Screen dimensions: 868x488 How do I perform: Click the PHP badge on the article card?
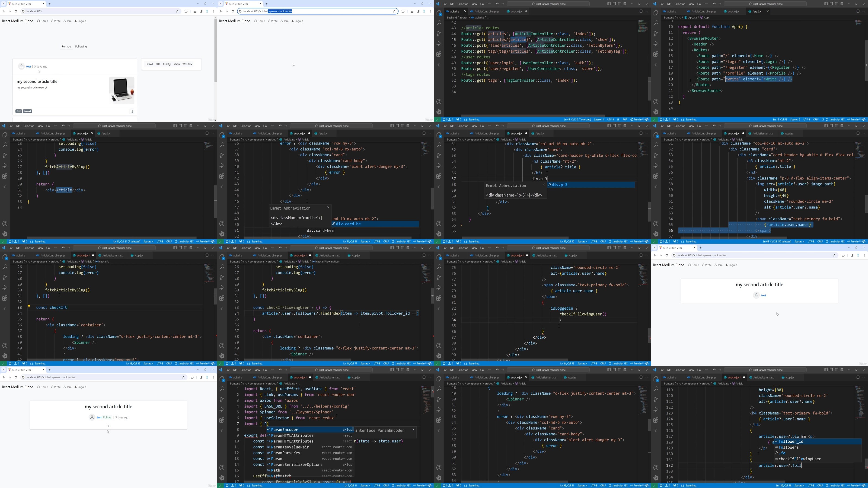tap(18, 111)
